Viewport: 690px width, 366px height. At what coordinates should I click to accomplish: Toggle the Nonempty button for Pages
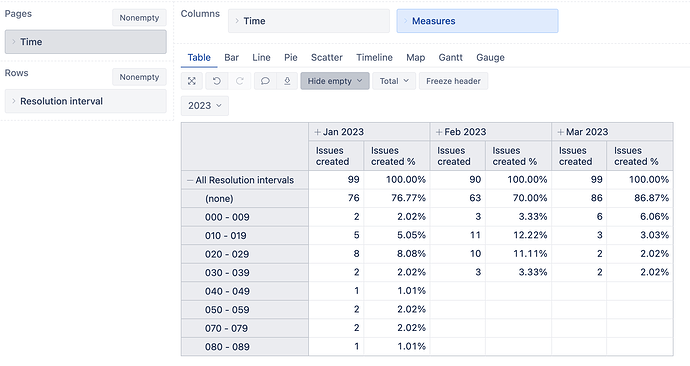pyautogui.click(x=139, y=18)
